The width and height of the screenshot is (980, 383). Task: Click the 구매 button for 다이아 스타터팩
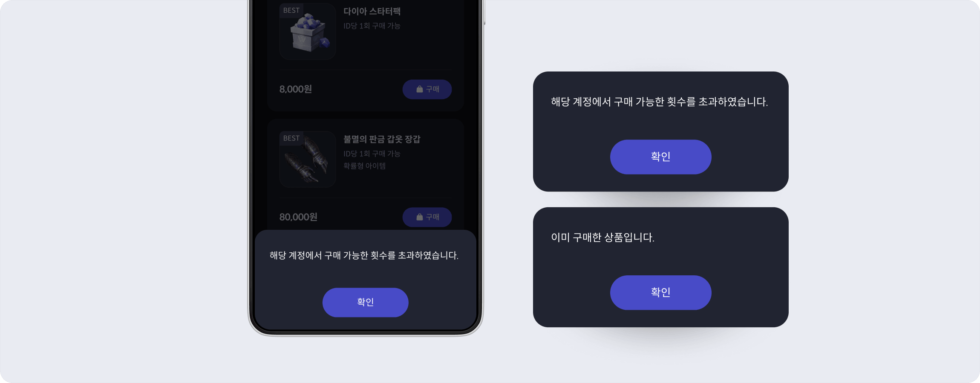click(x=427, y=89)
